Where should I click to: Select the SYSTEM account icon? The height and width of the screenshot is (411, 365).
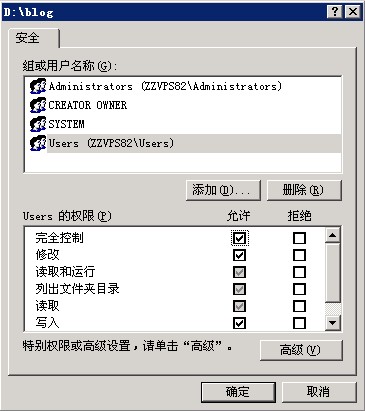point(38,124)
